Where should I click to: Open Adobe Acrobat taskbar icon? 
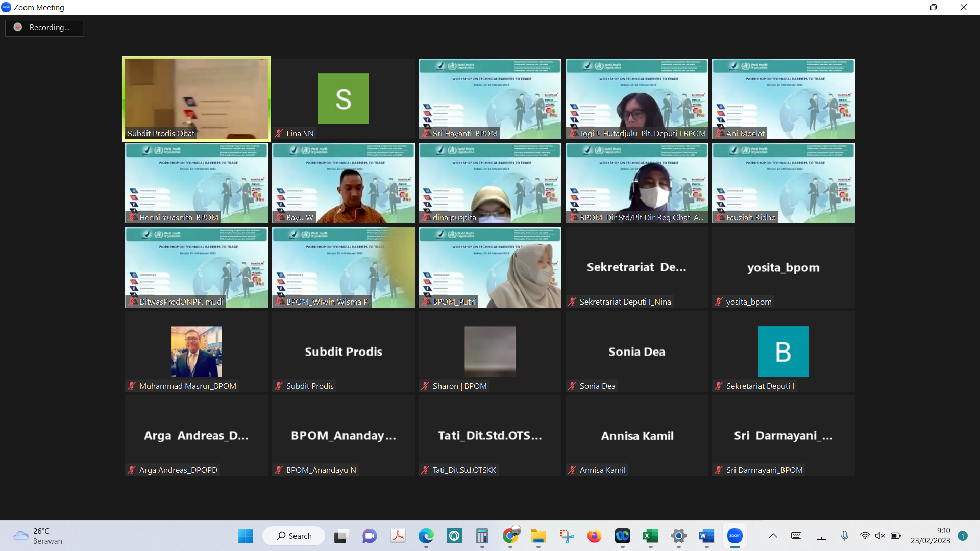398,536
